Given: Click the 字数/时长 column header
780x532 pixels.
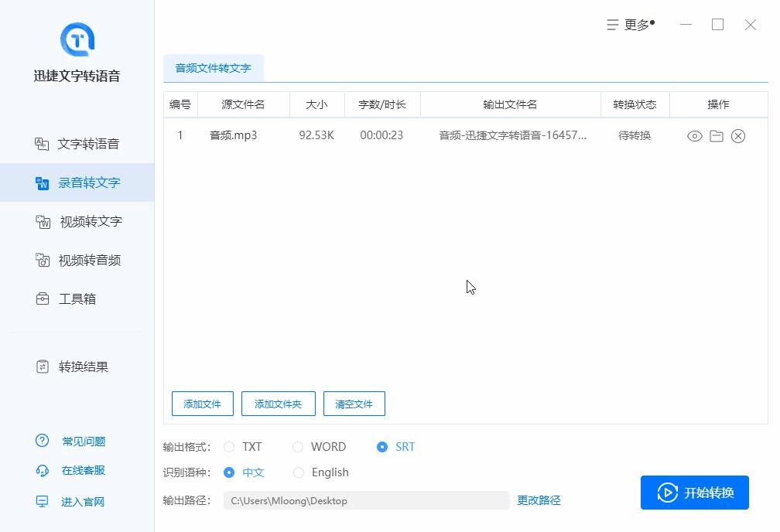Looking at the screenshot, I should pos(382,104).
